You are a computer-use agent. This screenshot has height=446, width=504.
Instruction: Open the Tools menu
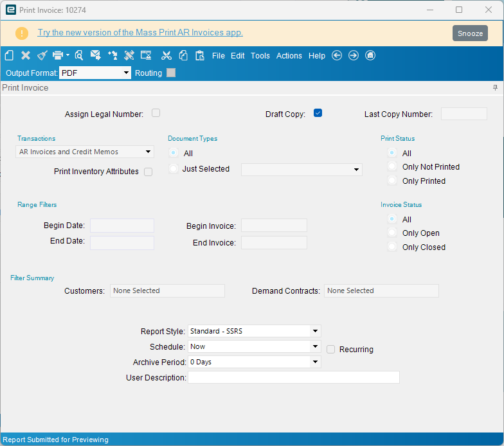(x=260, y=56)
